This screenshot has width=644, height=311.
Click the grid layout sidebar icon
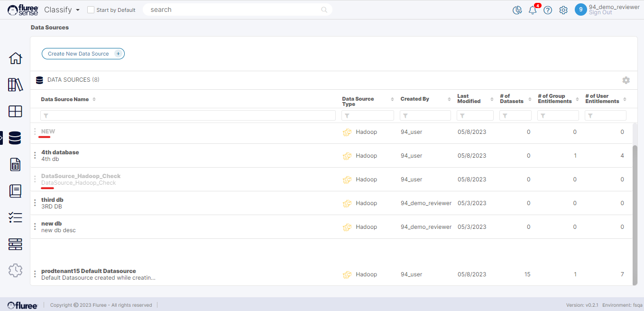(15, 112)
